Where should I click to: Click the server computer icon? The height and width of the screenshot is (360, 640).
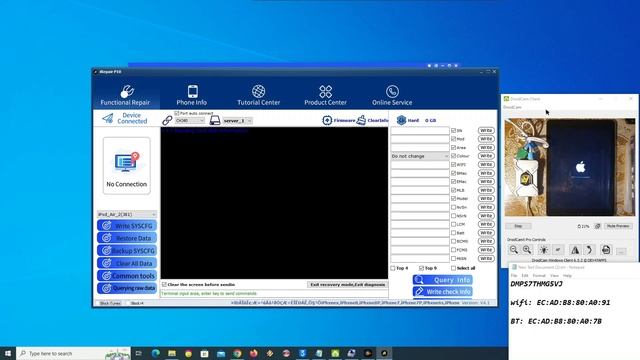tap(215, 120)
